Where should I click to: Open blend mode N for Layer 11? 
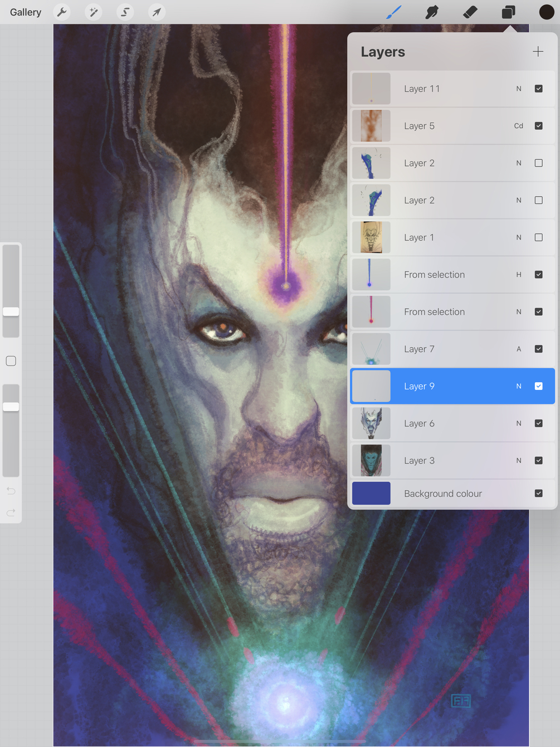(519, 89)
